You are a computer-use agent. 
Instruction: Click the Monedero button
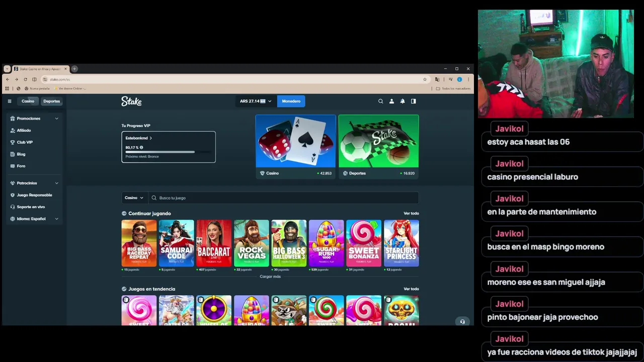click(x=291, y=101)
